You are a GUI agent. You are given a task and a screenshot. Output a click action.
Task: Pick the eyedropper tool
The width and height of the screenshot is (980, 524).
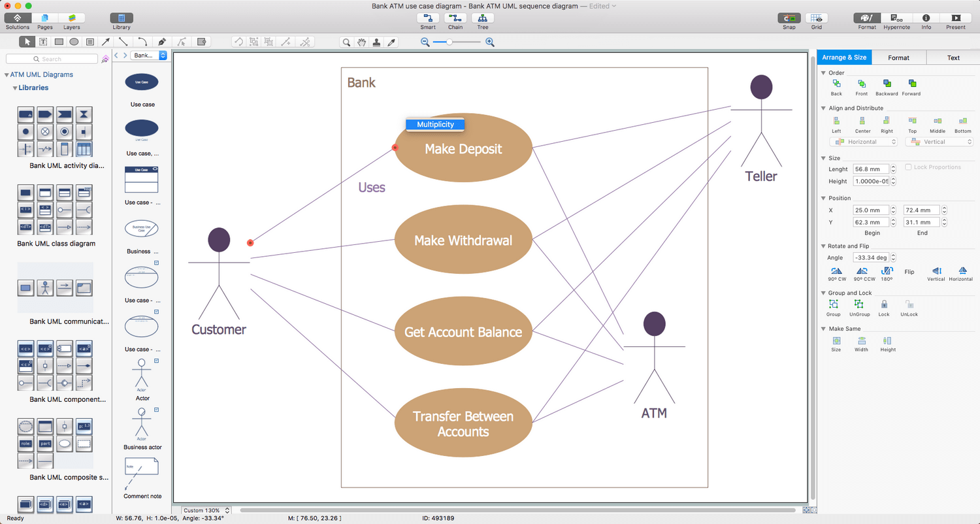click(x=392, y=42)
